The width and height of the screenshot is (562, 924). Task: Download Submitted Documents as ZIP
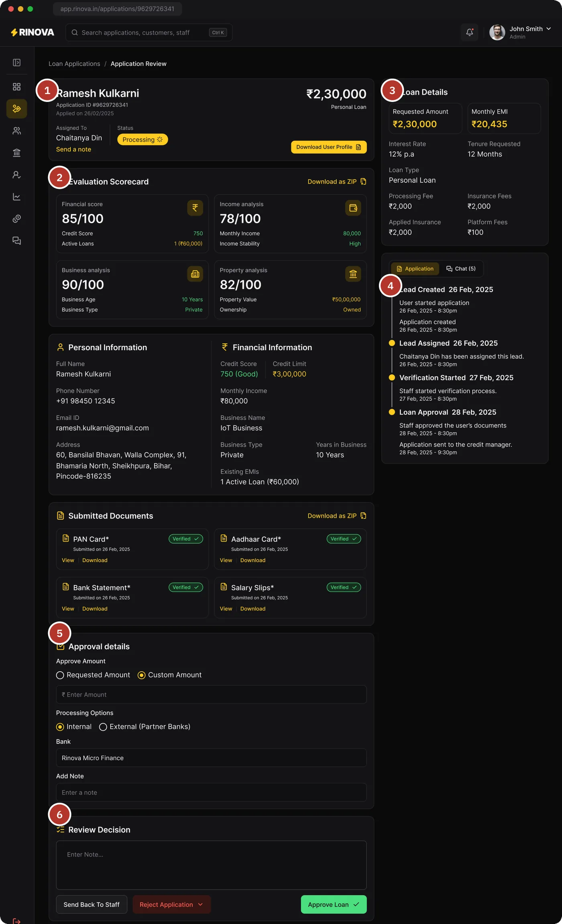(x=337, y=516)
